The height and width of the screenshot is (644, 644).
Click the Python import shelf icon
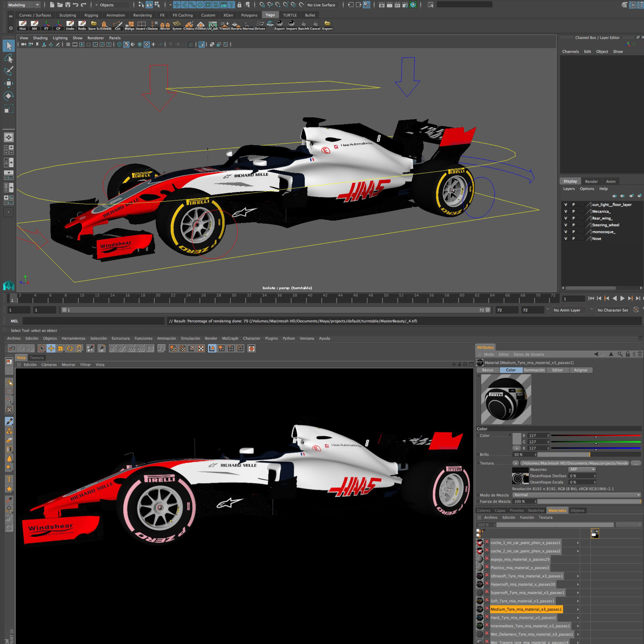[x=291, y=25]
